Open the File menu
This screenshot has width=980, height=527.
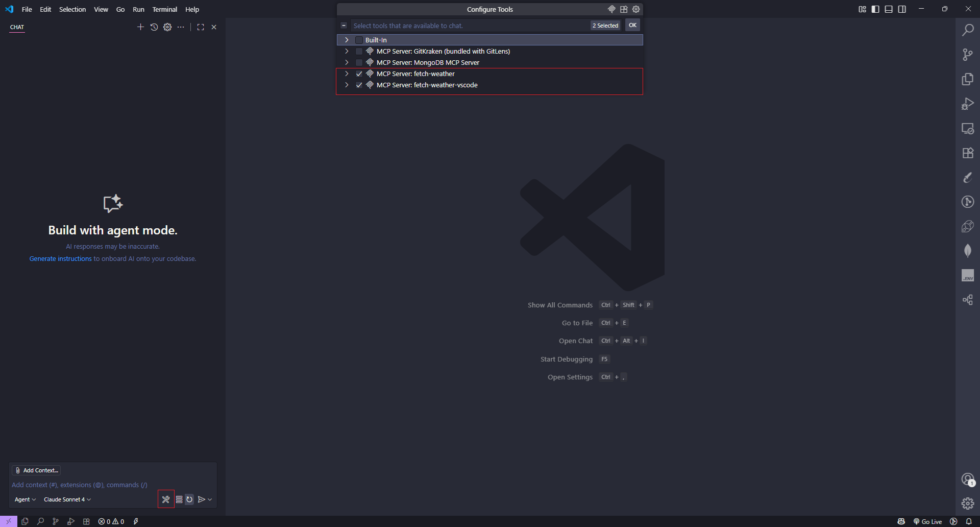coord(27,9)
